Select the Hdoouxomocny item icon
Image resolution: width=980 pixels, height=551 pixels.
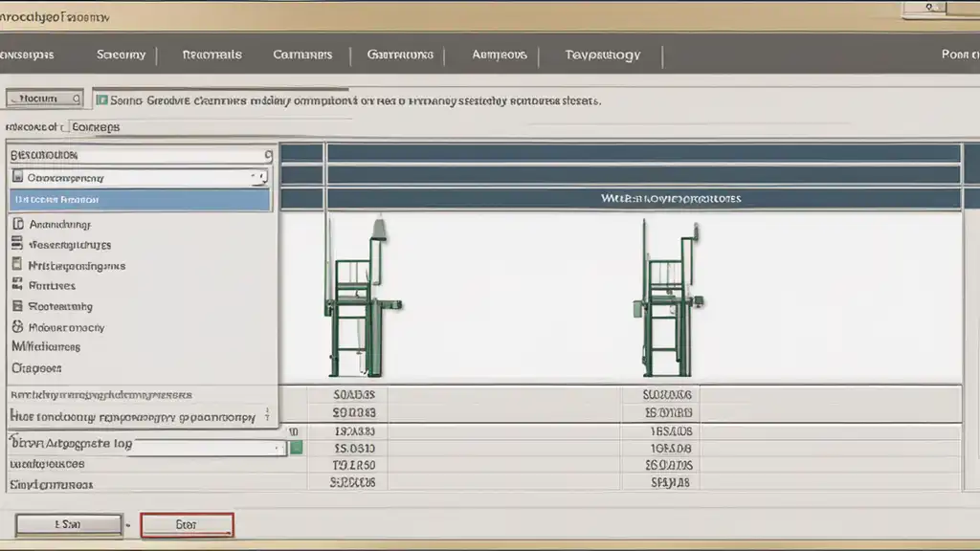point(17,327)
